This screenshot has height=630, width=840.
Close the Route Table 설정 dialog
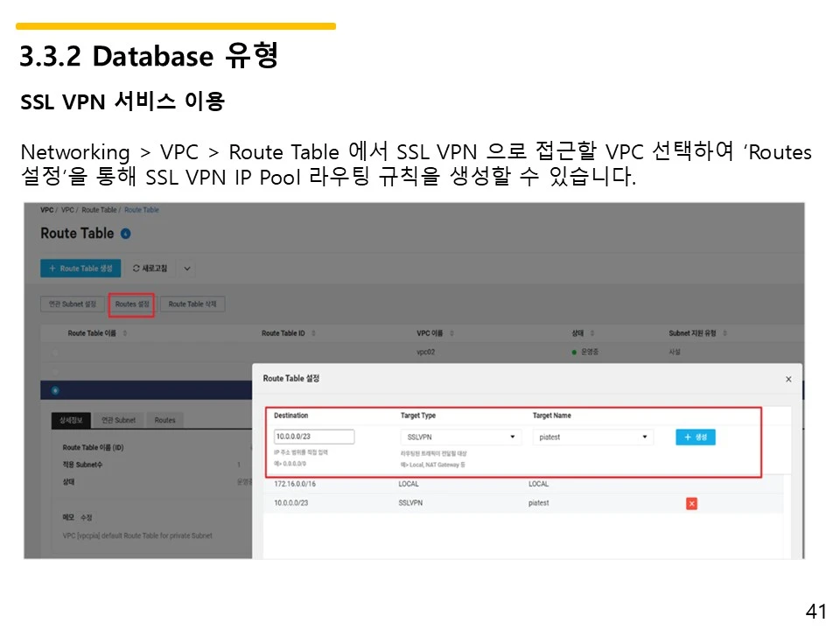[x=788, y=379]
